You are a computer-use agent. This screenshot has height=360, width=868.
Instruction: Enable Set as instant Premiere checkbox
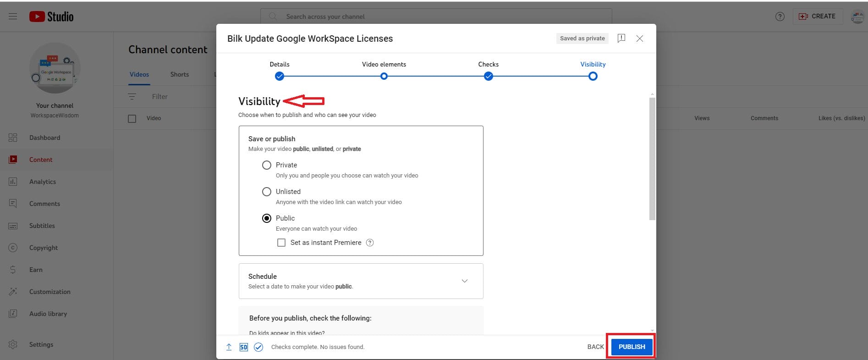point(281,243)
